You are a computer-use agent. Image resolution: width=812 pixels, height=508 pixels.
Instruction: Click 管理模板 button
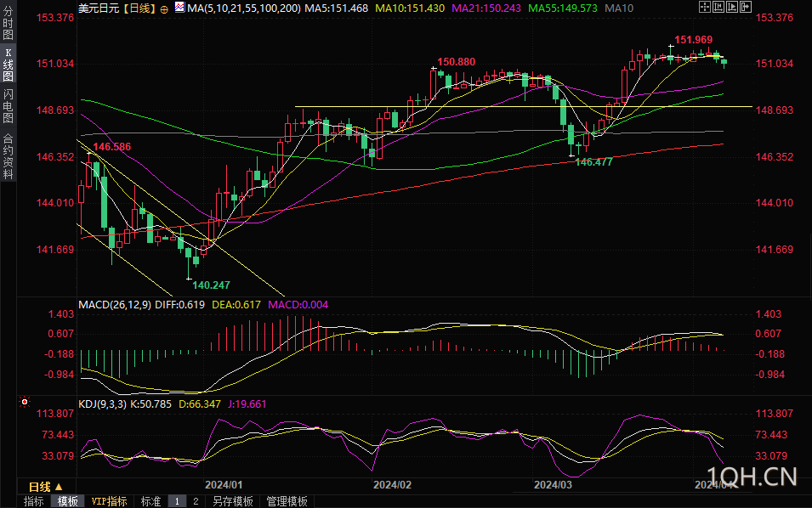[287, 501]
